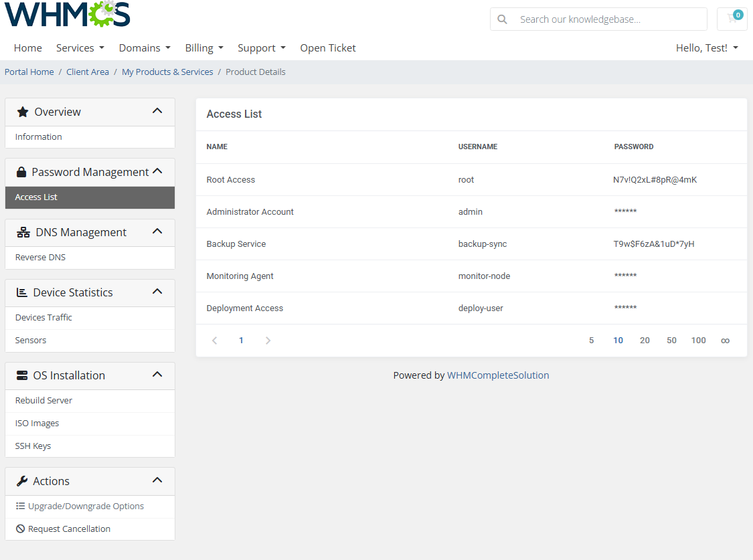Go to Home in navigation bar
Screen dimensions: 753x560
coord(28,48)
